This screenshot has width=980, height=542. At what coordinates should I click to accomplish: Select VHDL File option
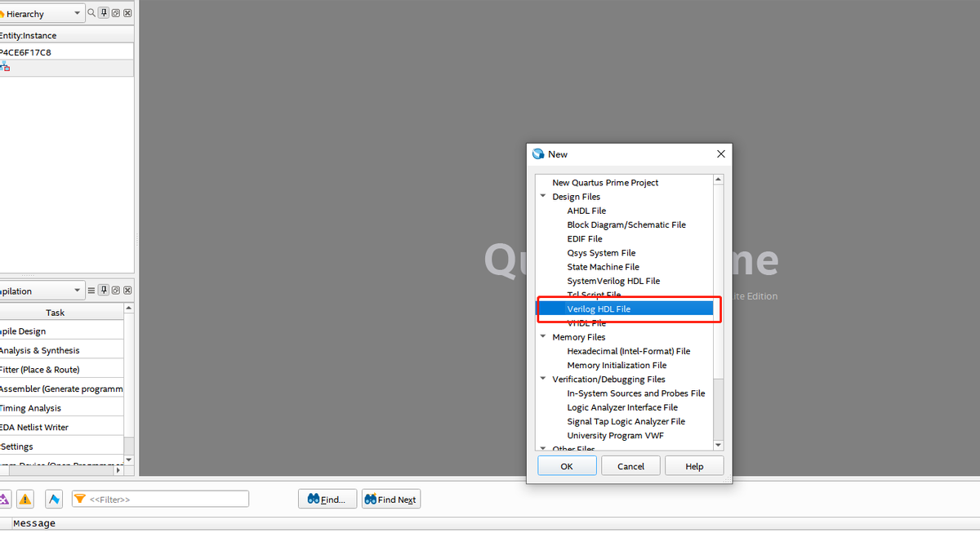(586, 323)
